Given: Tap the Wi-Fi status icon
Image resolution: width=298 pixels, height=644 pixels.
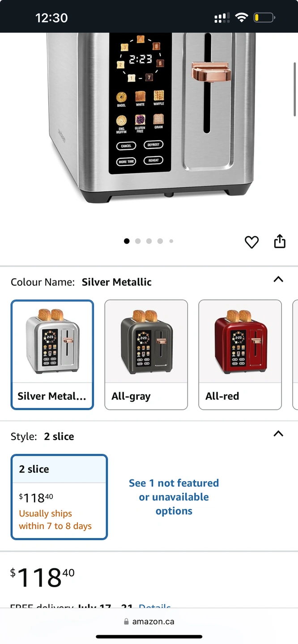Looking at the screenshot, I should 242,18.
